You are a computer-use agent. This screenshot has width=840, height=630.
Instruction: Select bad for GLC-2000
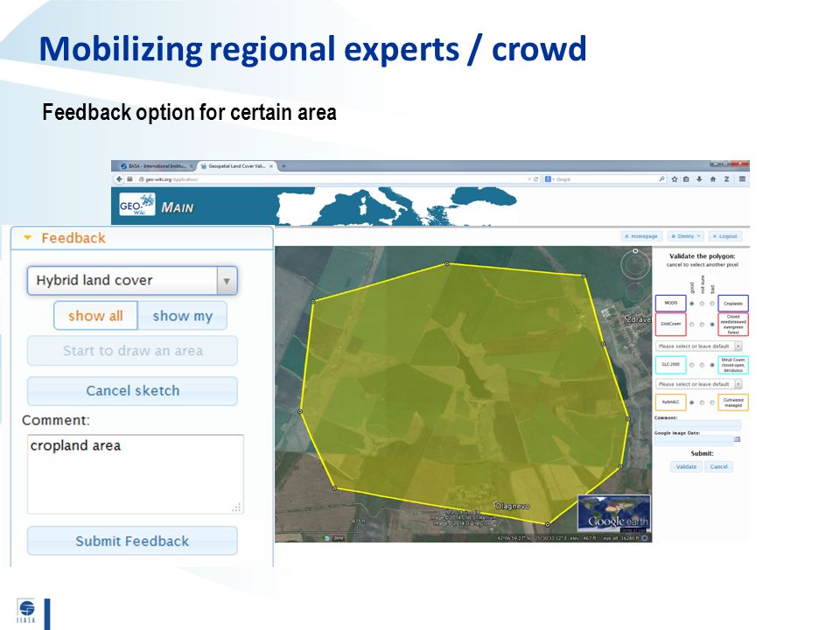[x=712, y=366]
